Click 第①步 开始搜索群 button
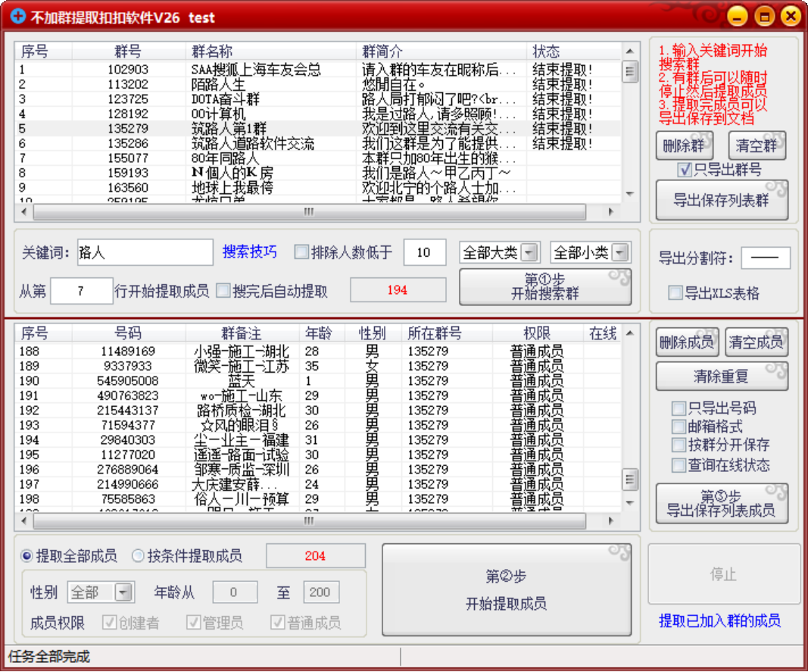 point(545,287)
